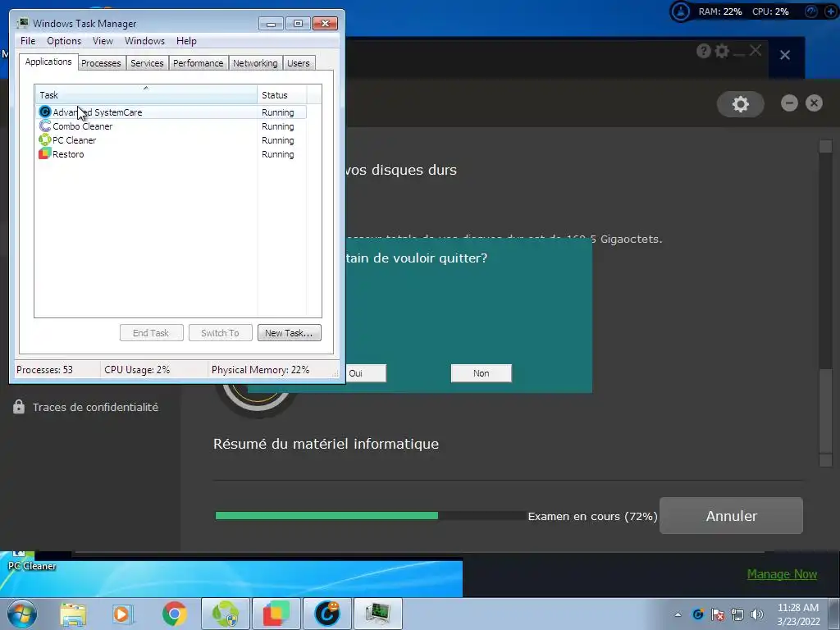This screenshot has width=840, height=630.
Task: Switch to Restoro taskbar button
Action: 276,614
